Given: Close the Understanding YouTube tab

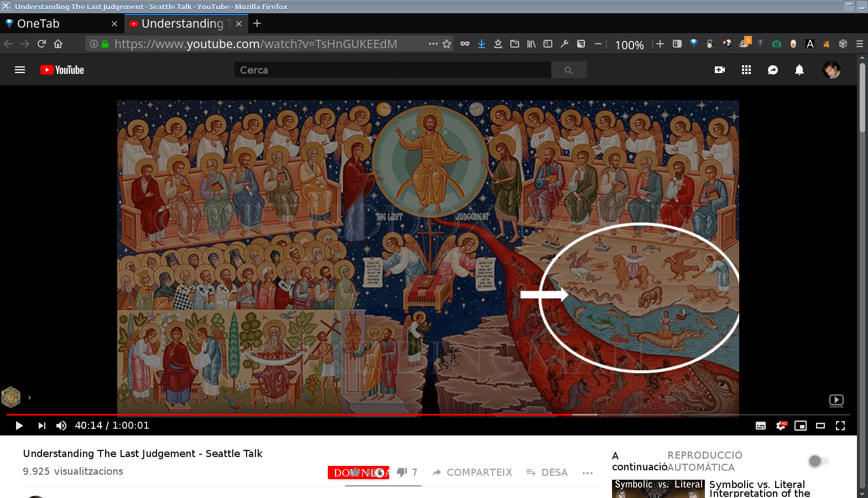Looking at the screenshot, I should click(239, 24).
